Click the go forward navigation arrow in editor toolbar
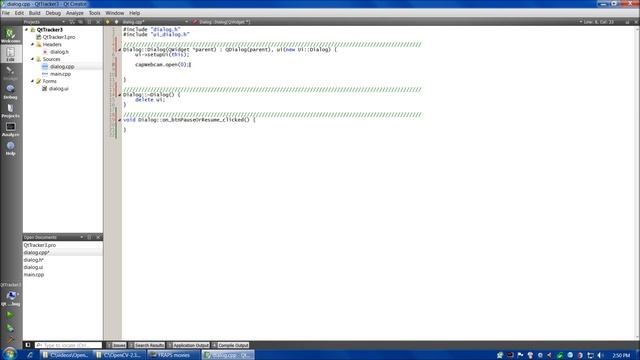 click(116, 22)
